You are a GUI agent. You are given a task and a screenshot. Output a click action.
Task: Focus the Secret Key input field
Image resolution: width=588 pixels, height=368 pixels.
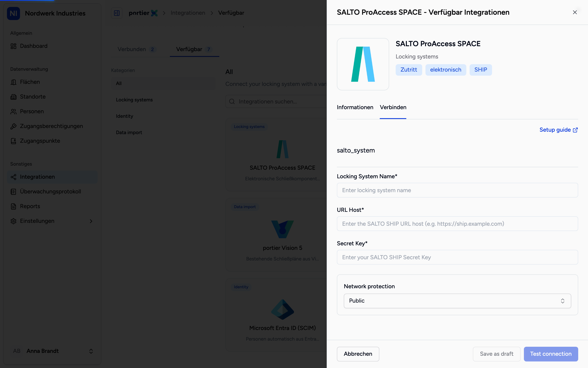(x=457, y=257)
